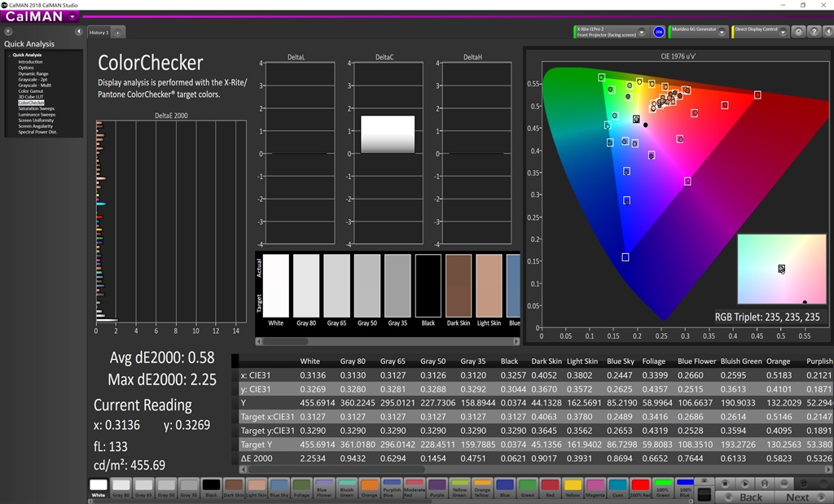The height and width of the screenshot is (504, 834).
Task: Select the Light Skin patch in bottom strip
Action: pos(257,488)
